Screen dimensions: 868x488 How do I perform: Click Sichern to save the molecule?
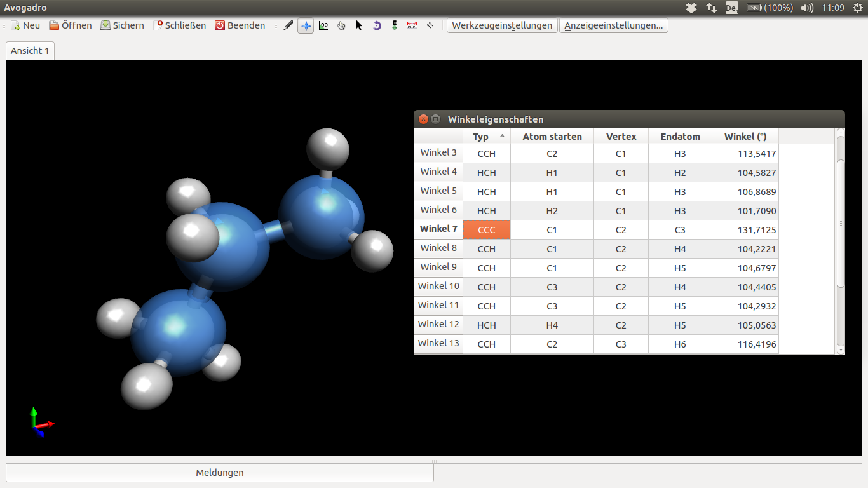point(122,25)
